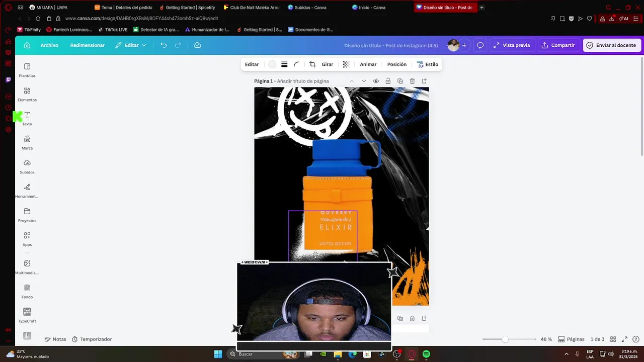The image size is (644, 362).
Task: Open Detector de IA bookmark
Action: tap(155, 30)
